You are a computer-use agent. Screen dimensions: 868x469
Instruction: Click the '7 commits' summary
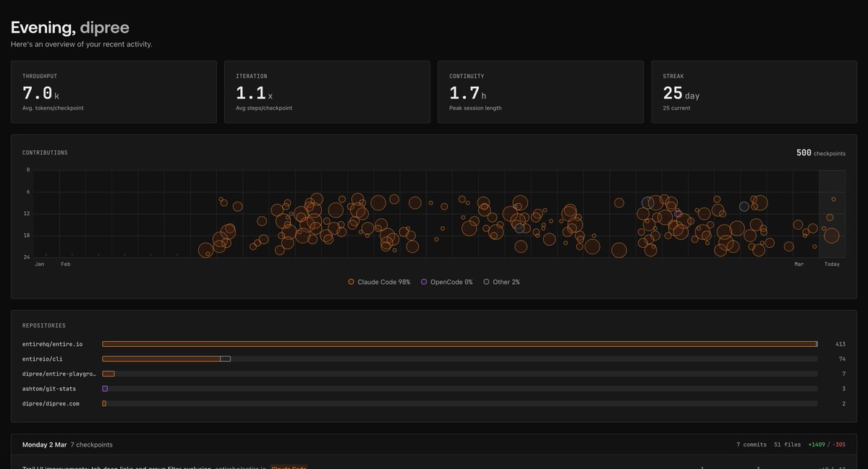click(x=751, y=444)
